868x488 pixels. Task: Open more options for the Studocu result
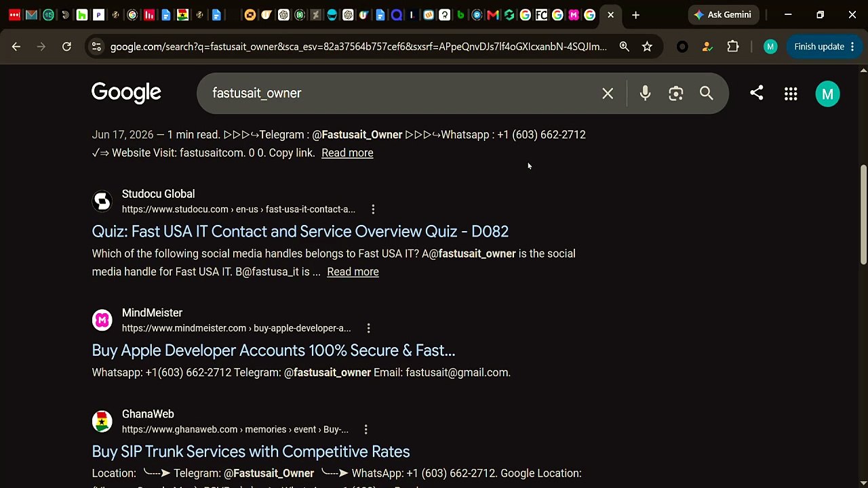click(x=373, y=209)
